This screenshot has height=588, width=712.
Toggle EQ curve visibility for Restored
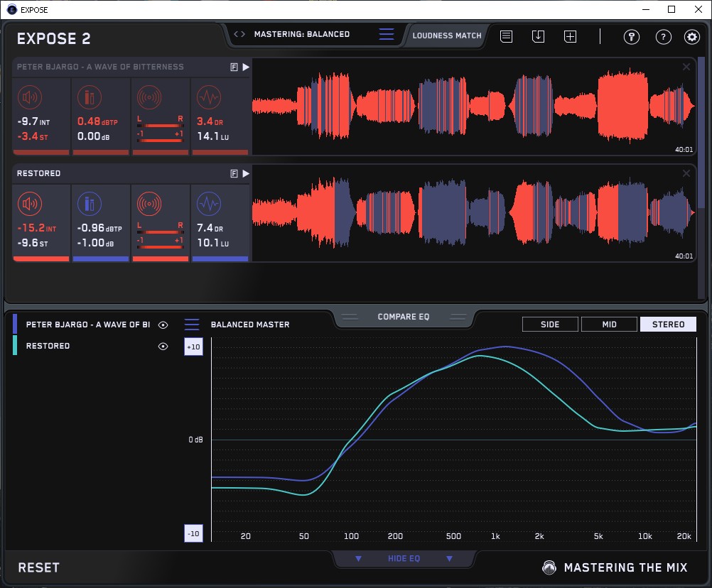pos(163,346)
